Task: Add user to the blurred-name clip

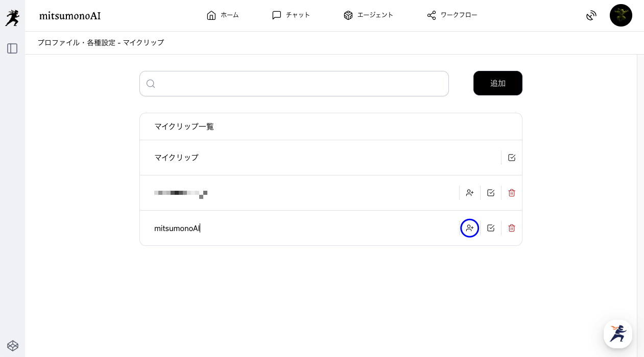Action: (x=470, y=193)
